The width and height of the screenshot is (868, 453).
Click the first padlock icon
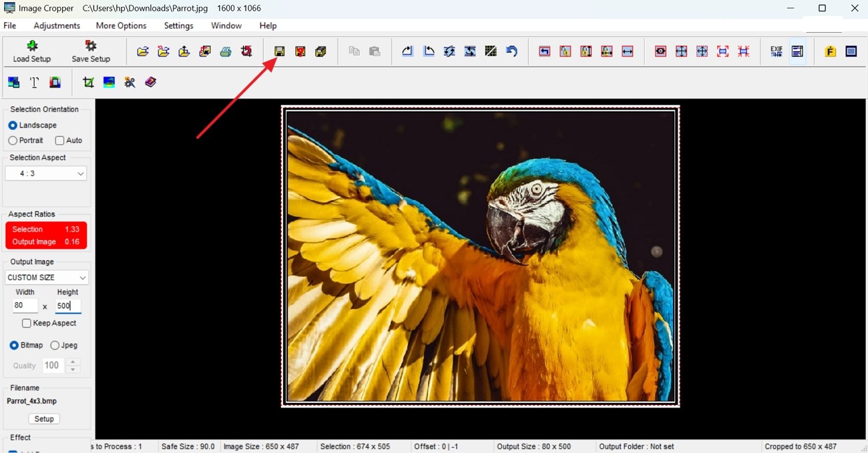pos(566,51)
